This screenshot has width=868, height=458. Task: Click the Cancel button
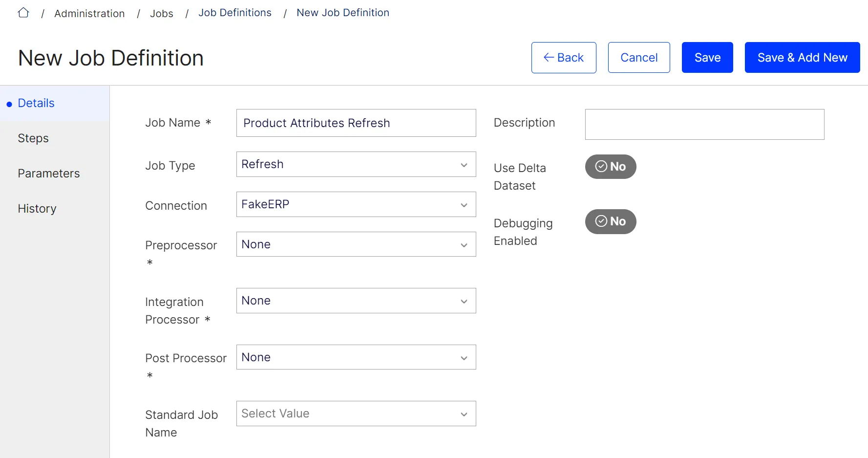(x=639, y=58)
